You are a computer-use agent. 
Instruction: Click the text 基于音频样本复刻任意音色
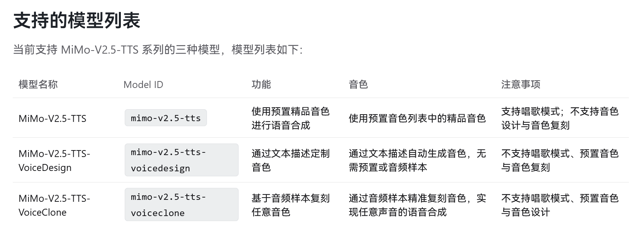click(x=290, y=205)
